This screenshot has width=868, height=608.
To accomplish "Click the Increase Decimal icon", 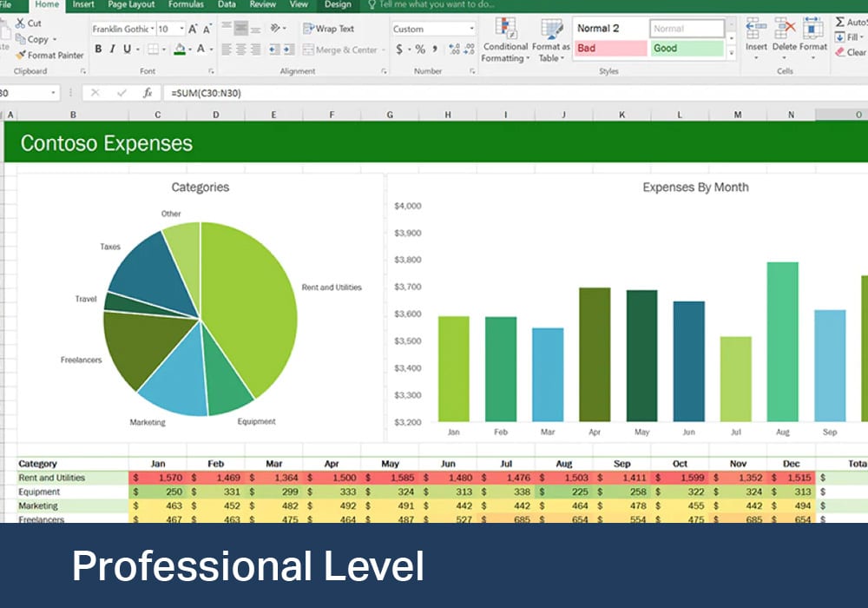I will [455, 50].
